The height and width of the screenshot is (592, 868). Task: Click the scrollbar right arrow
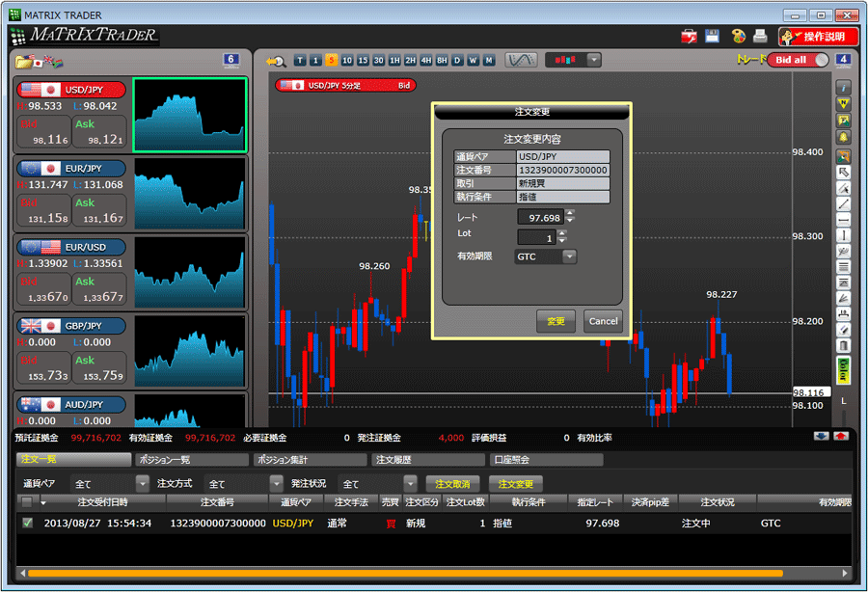[845, 573]
